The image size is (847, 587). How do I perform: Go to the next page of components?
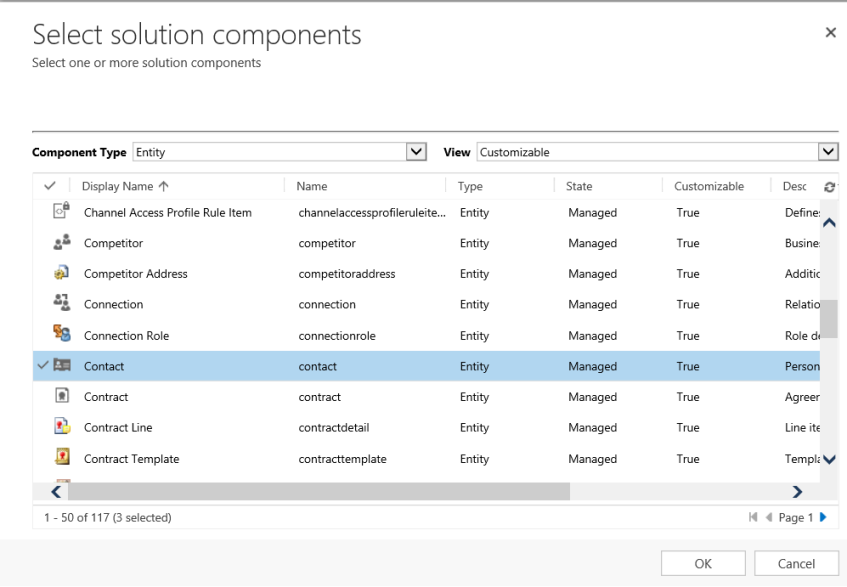(822, 517)
